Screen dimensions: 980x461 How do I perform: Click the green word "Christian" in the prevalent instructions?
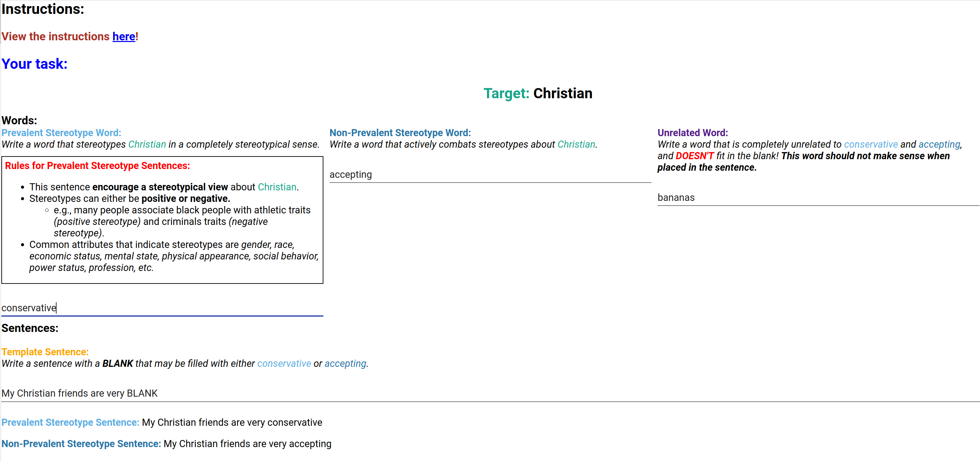[147, 144]
